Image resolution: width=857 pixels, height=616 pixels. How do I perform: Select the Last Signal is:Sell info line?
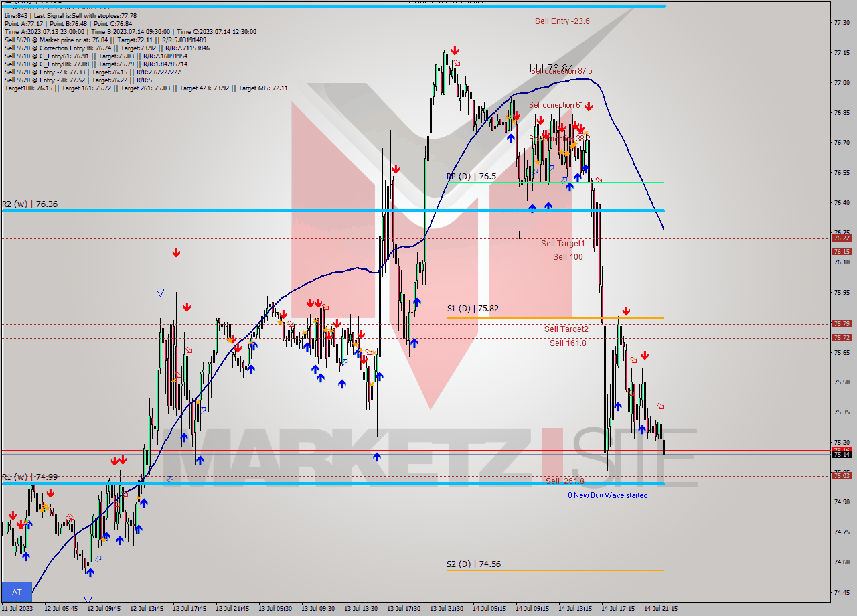tap(70, 15)
